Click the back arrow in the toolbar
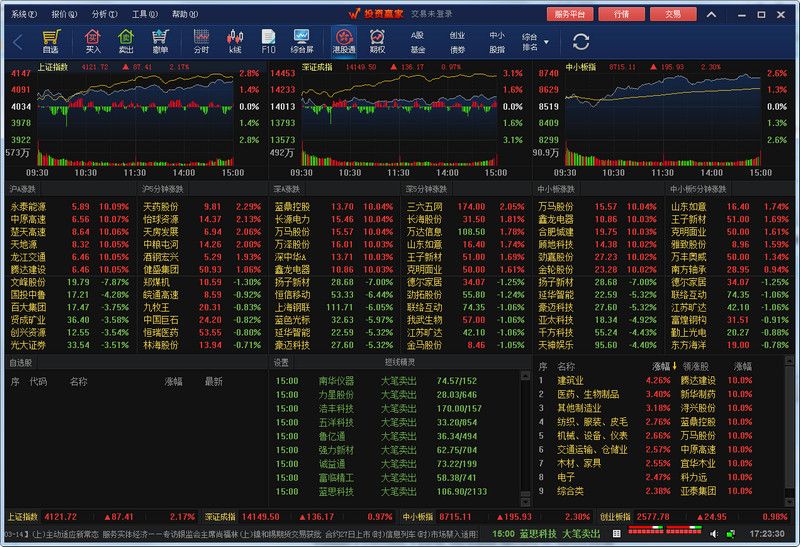 [x=17, y=42]
